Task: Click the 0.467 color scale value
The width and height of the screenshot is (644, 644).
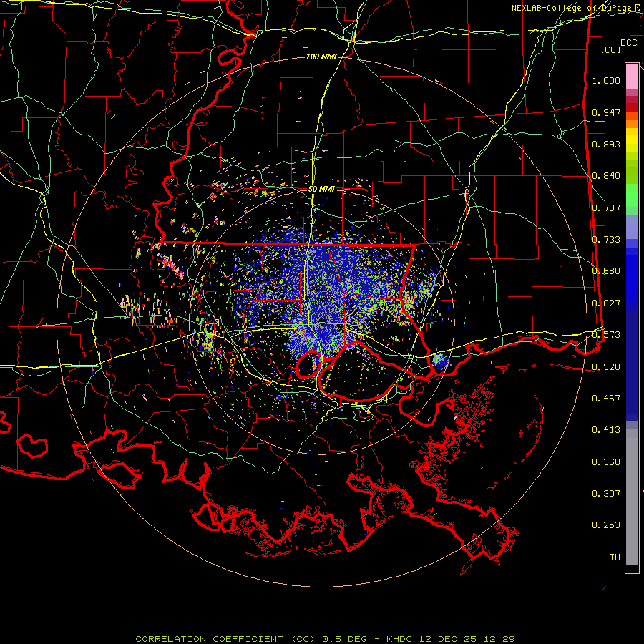Action: 606,399
